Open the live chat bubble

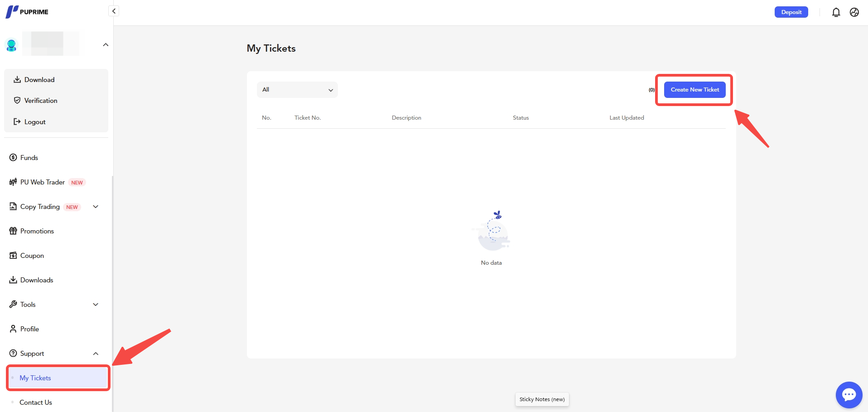[x=849, y=395]
